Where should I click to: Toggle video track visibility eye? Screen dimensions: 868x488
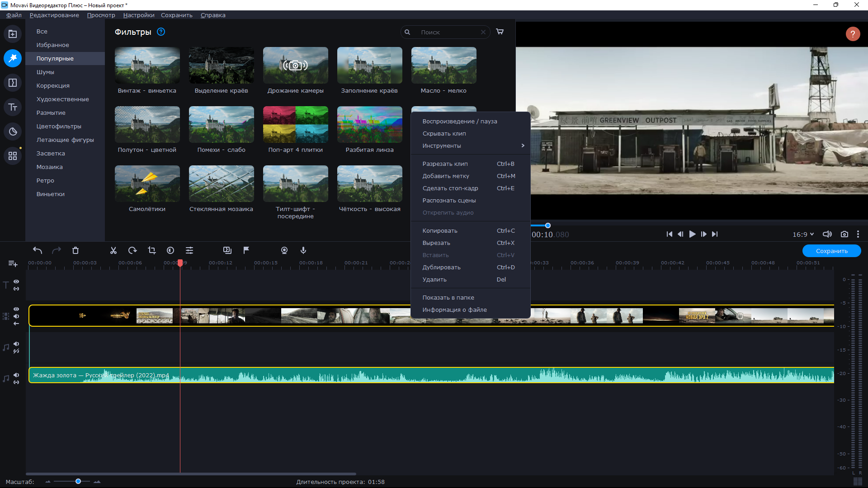click(16, 309)
